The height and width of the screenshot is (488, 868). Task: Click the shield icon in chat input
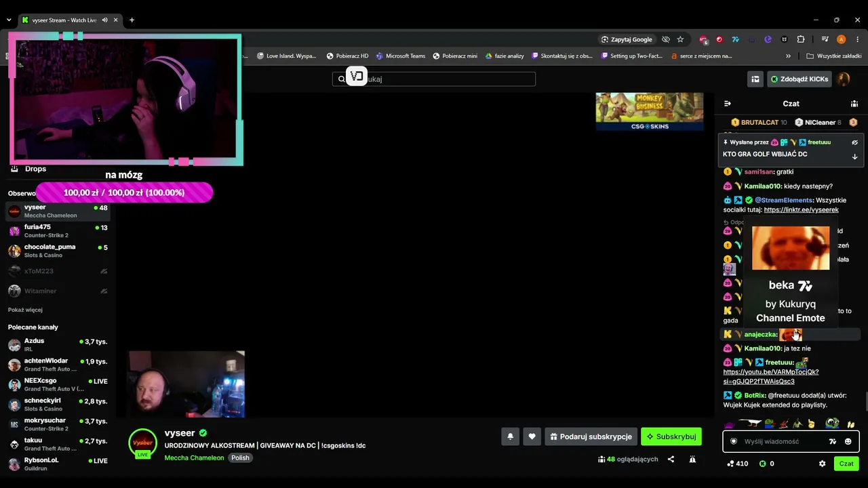pos(733,441)
